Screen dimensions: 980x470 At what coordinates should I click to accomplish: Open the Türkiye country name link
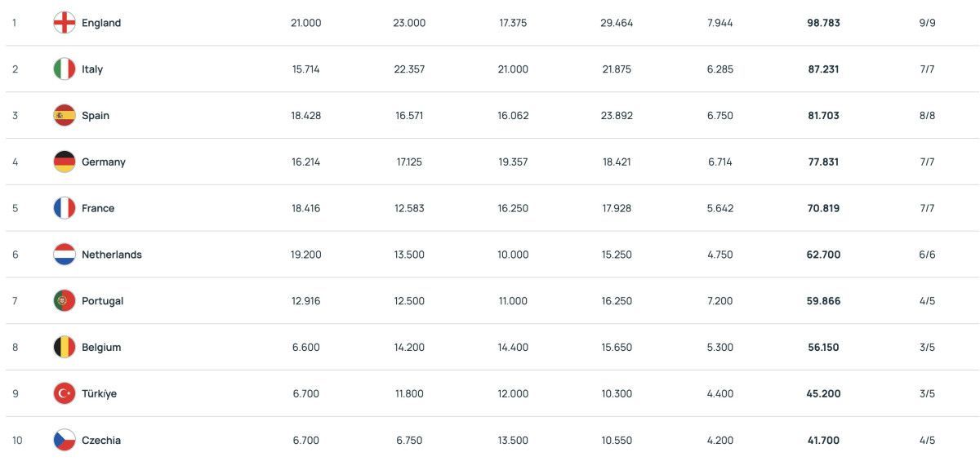99,393
